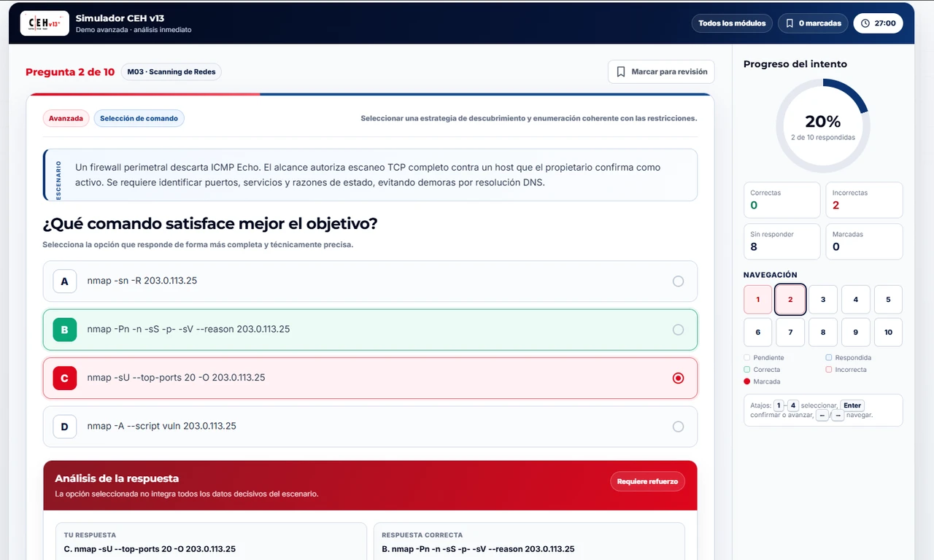The height and width of the screenshot is (560, 934).
Task: Click the Correctas 0 stat card
Action: click(x=782, y=200)
